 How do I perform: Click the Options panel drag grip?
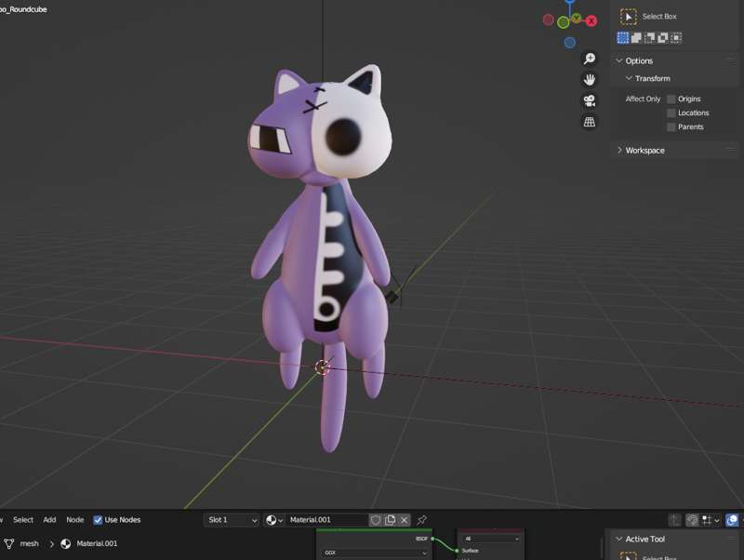(731, 60)
